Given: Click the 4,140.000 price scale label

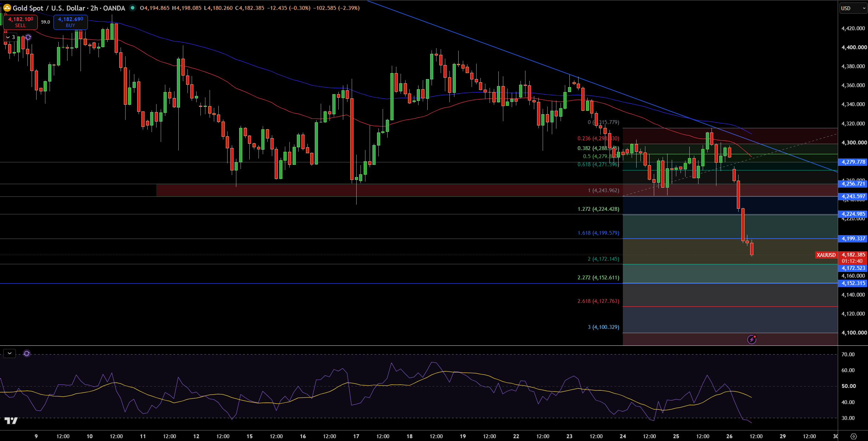Looking at the screenshot, I should [853, 295].
